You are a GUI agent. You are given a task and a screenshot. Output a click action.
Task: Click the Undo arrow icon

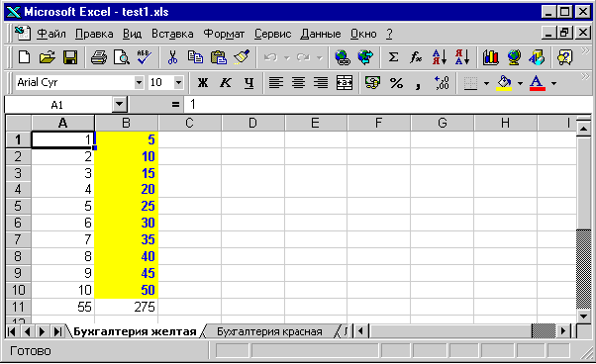[270, 57]
